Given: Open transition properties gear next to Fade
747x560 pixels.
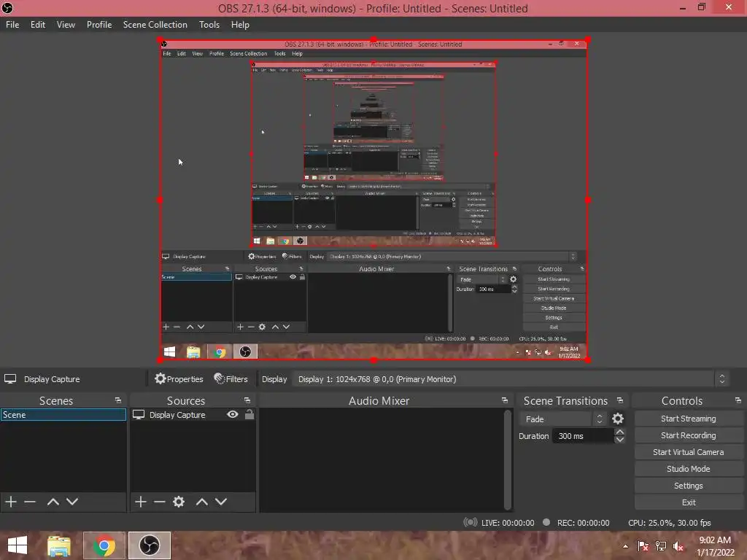Looking at the screenshot, I should pyautogui.click(x=617, y=419).
